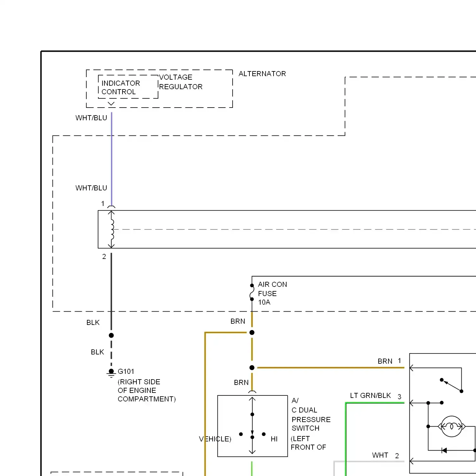Click the ALTERNATOR label
476x476 pixels.
262,74
